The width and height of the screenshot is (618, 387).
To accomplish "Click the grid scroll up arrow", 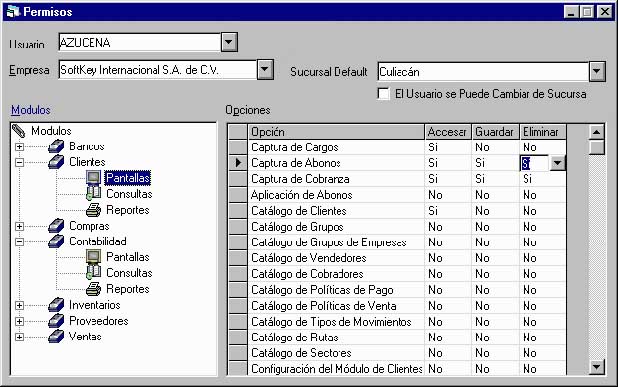I will pos(597,132).
